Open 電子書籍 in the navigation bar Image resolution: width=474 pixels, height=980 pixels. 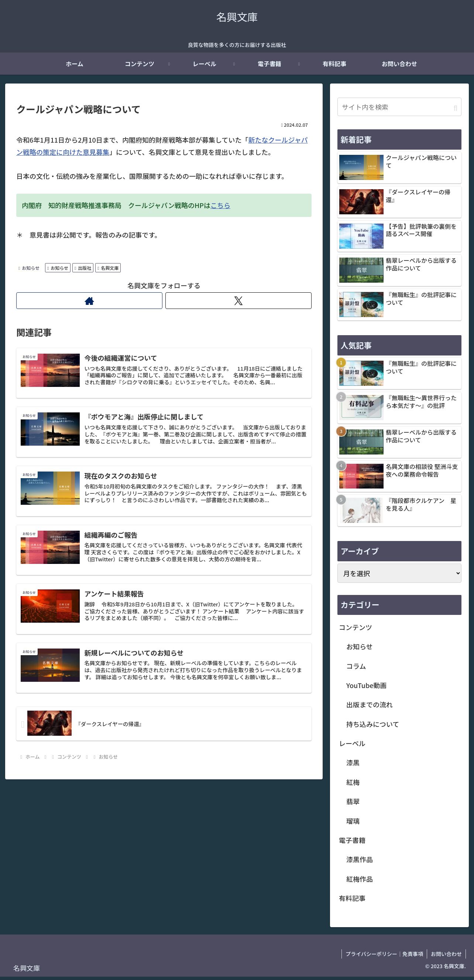tap(269, 64)
